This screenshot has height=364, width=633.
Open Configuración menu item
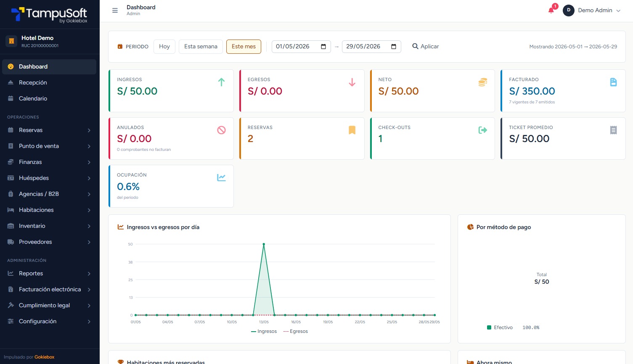(x=49, y=322)
